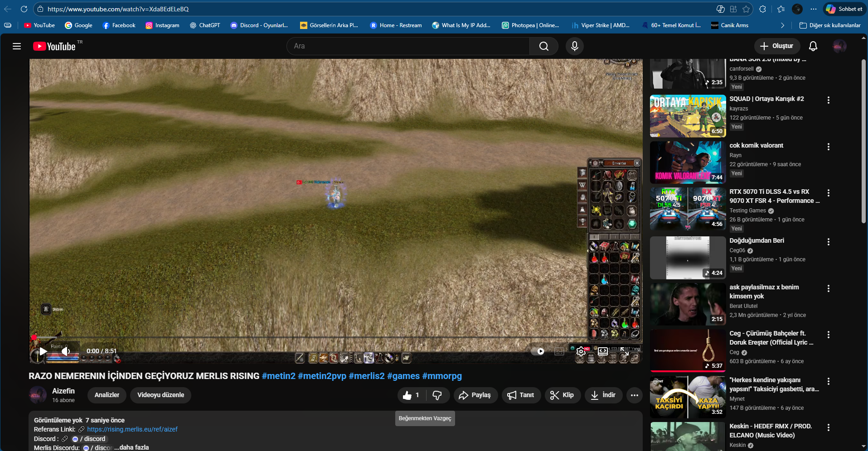
Task: Open the Oluştur create menu
Action: coord(777,46)
